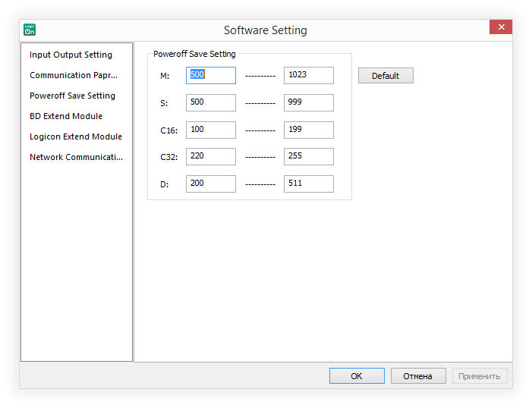This screenshot has width=532, height=408.
Task: Confirm settings with the OK button
Action: (x=357, y=376)
